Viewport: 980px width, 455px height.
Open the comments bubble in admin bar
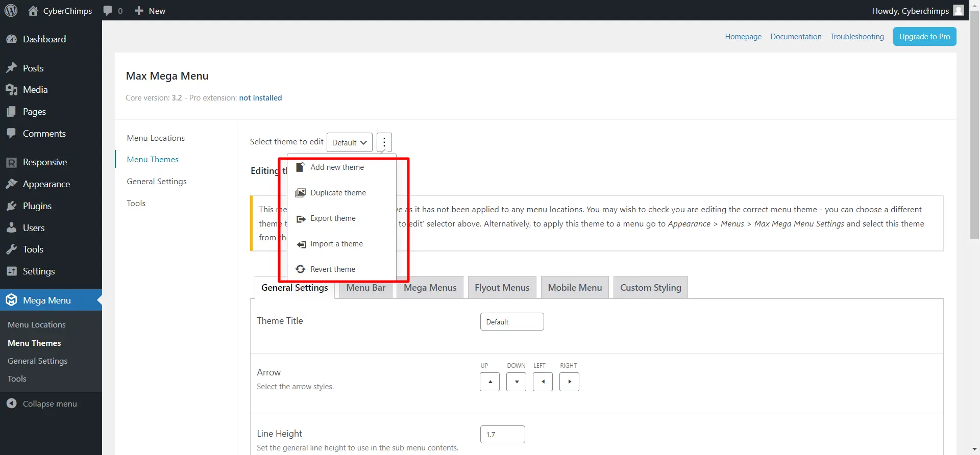107,11
